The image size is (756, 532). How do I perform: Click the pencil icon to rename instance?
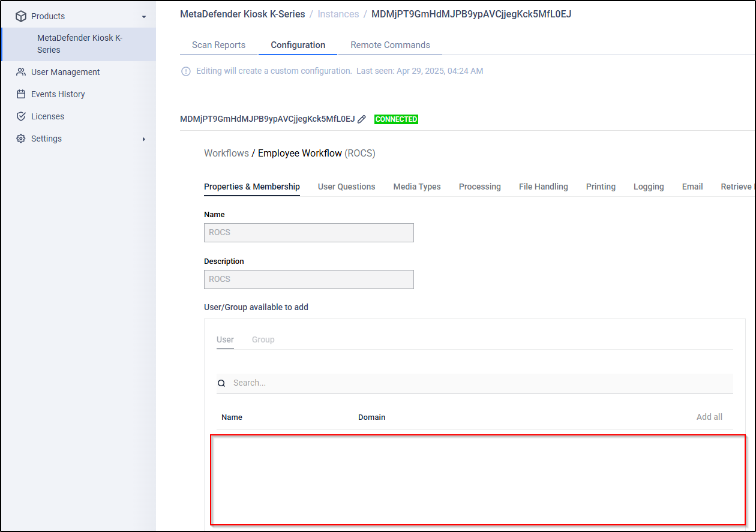coord(362,119)
